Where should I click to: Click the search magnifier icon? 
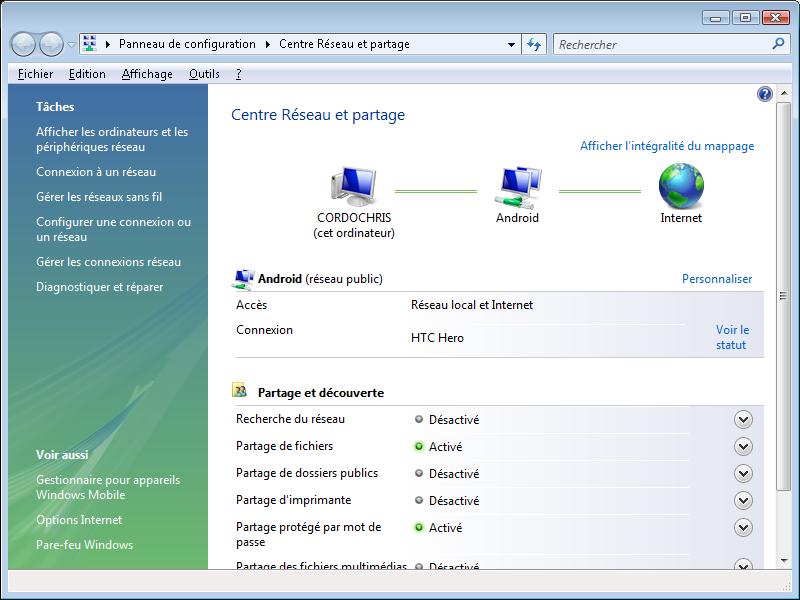779,44
